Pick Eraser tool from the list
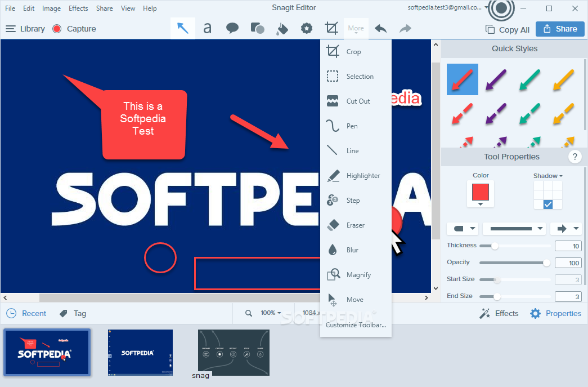Image resolution: width=588 pixels, height=387 pixels. tap(356, 225)
